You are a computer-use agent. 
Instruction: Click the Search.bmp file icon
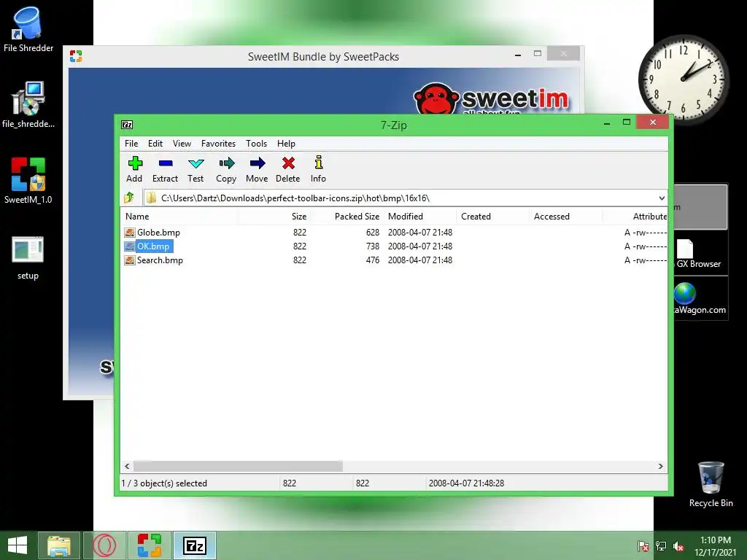pyautogui.click(x=130, y=260)
